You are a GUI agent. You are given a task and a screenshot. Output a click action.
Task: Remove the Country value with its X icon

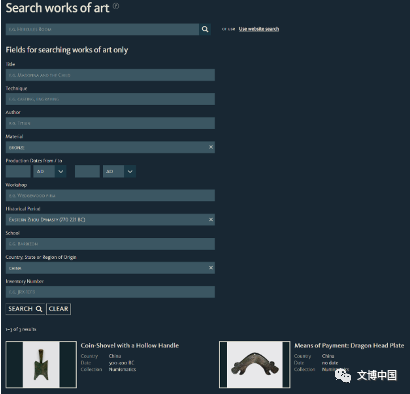point(211,268)
